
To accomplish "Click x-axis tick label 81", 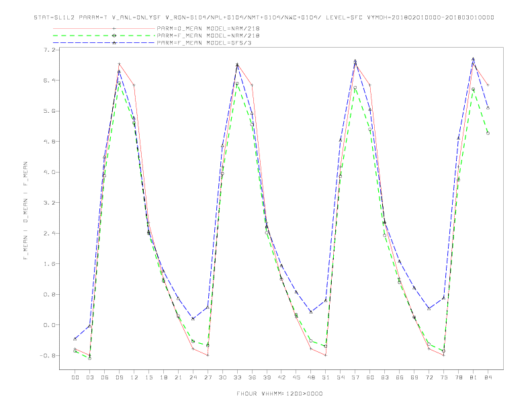I will click(x=474, y=377).
